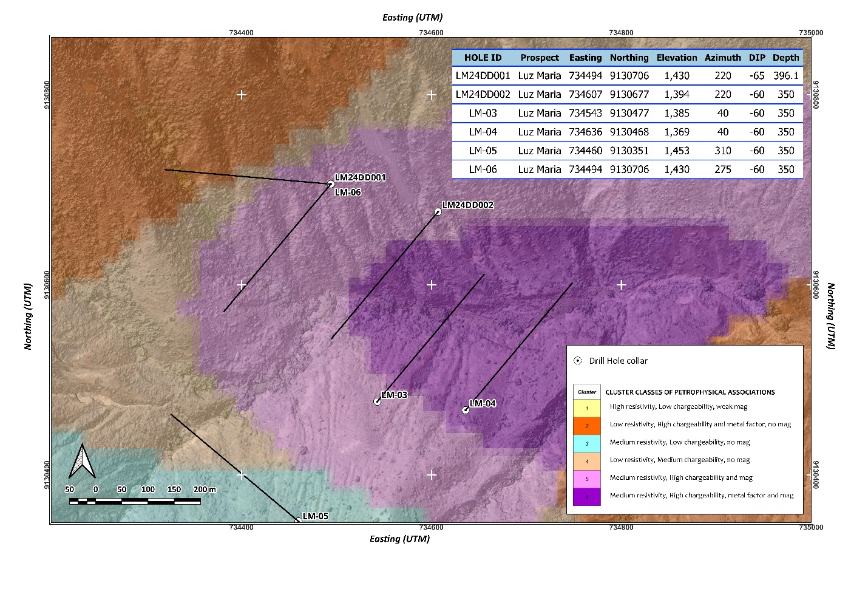Select the LM-04 drill collar on map
The width and height of the screenshot is (868, 614).
(466, 410)
